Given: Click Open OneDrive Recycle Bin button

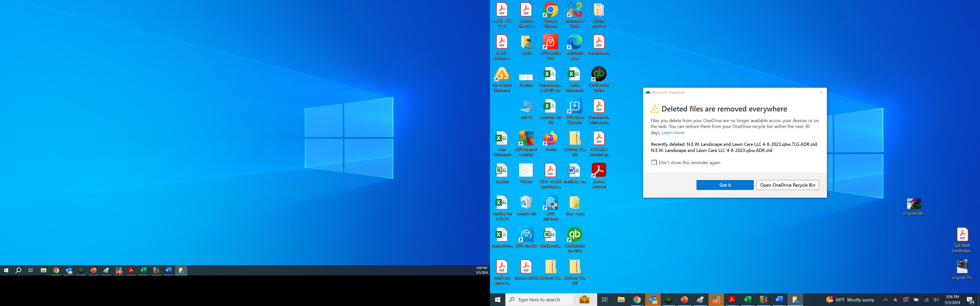Looking at the screenshot, I should point(787,185).
